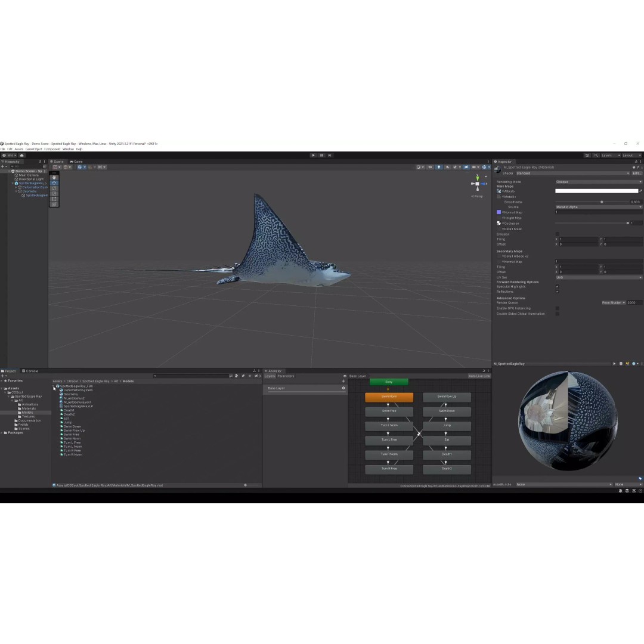The width and height of the screenshot is (644, 644).
Task: Select the Scale tool in Scene
Action: 54,193
